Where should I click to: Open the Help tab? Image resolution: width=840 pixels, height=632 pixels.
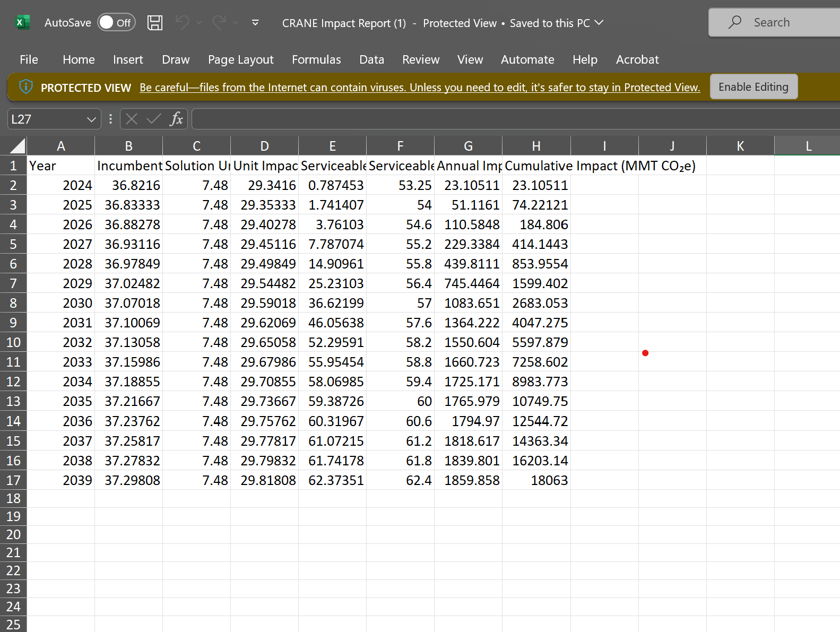click(585, 59)
